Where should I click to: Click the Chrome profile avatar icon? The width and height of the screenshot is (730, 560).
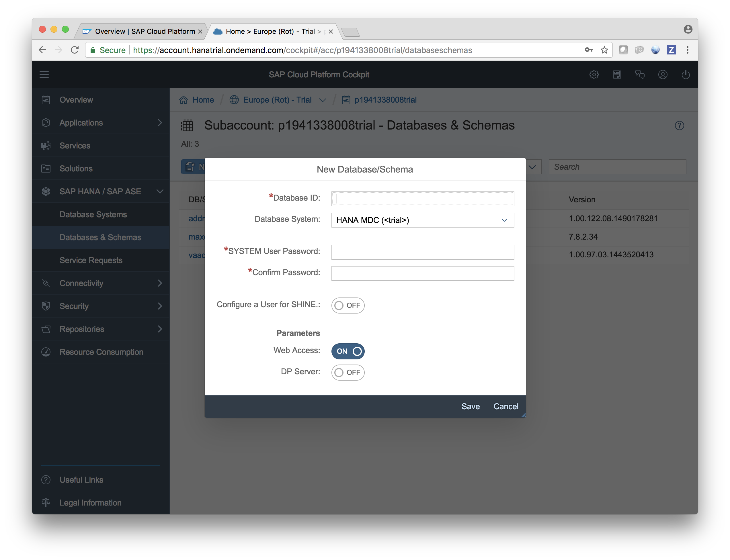[x=688, y=29]
